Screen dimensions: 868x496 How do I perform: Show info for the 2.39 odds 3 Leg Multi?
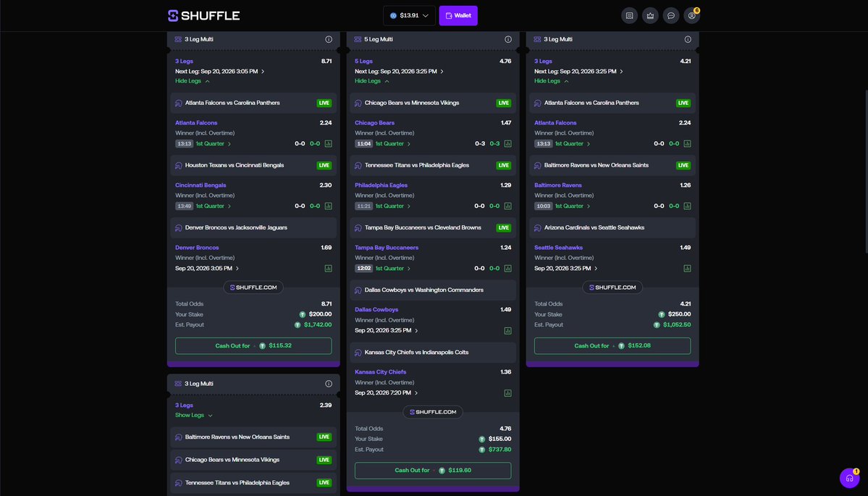329,384
